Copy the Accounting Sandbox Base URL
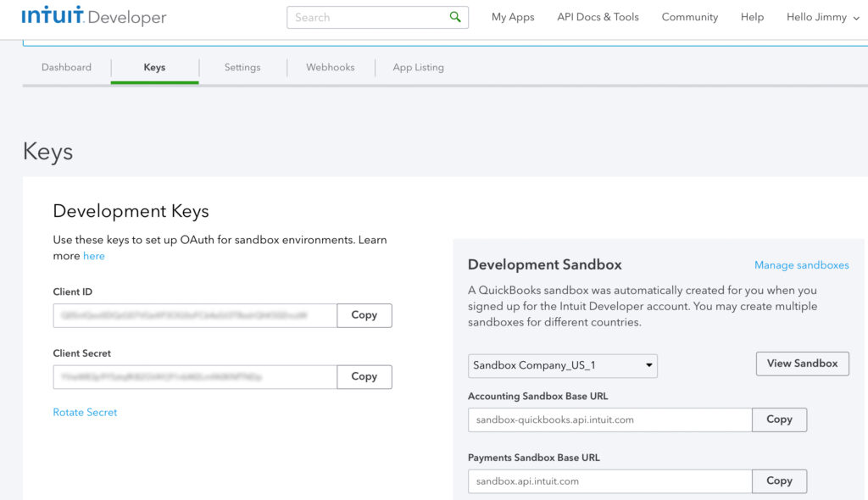The height and width of the screenshot is (500, 868). click(x=780, y=419)
